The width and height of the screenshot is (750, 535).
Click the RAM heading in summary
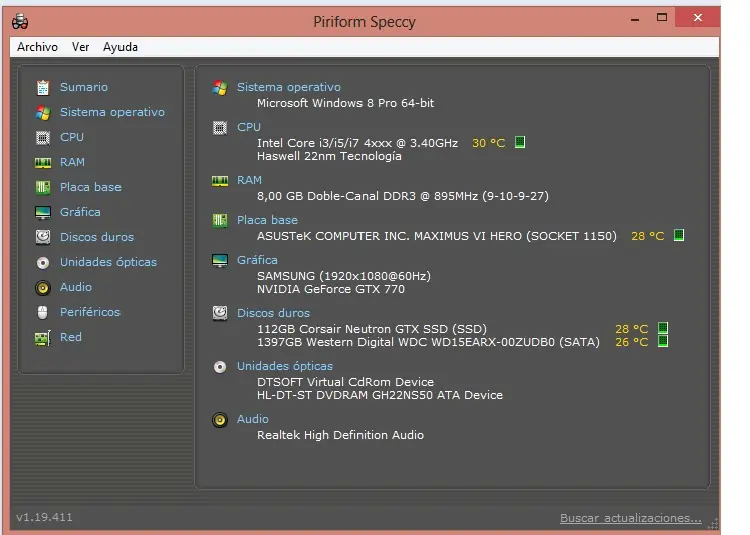(x=249, y=180)
